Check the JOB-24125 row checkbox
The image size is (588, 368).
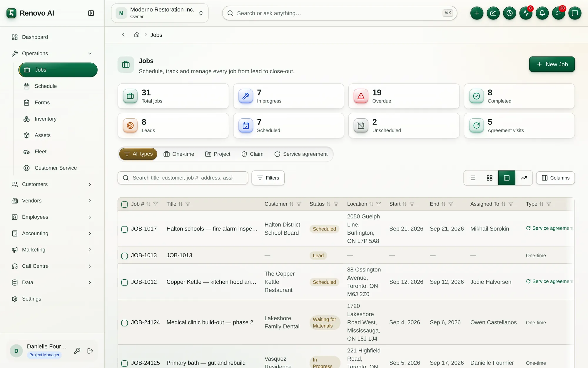click(x=125, y=363)
